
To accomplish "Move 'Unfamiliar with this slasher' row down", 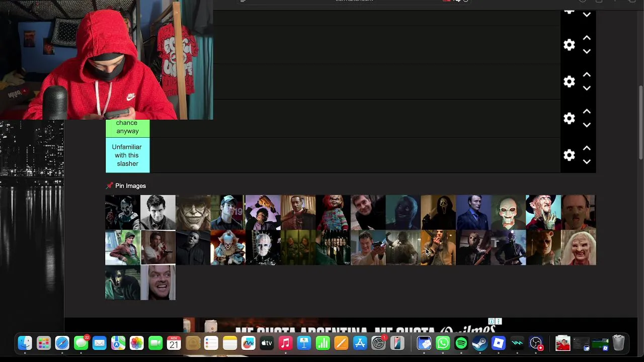I will click(x=587, y=161).
